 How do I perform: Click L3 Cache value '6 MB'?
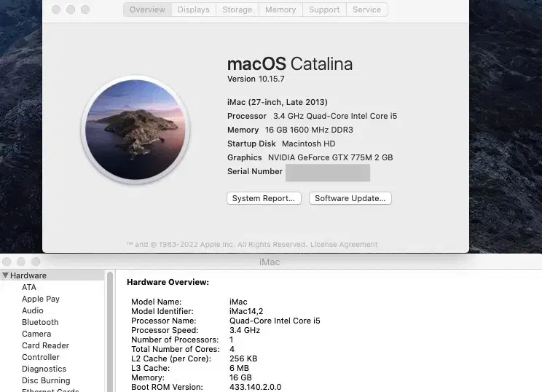239,368
